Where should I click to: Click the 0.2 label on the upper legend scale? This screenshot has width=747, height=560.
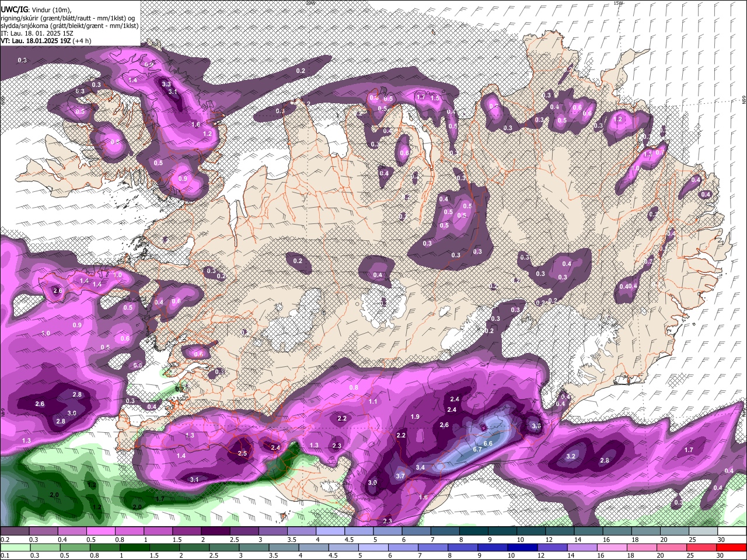coord(5,540)
